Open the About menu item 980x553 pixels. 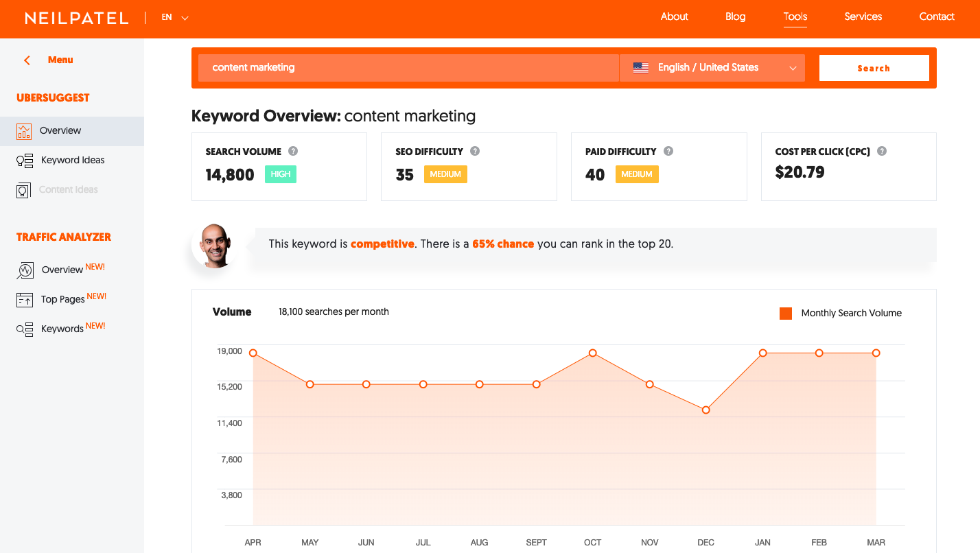coord(675,16)
